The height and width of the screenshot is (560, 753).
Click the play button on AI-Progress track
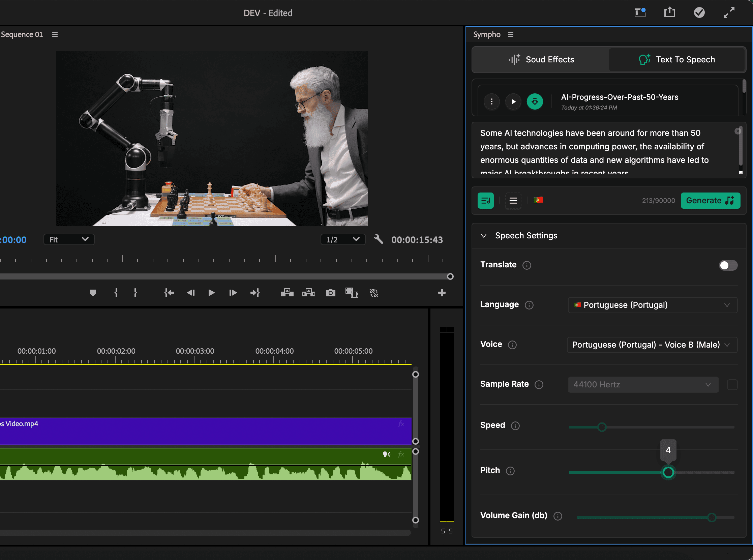pyautogui.click(x=513, y=101)
